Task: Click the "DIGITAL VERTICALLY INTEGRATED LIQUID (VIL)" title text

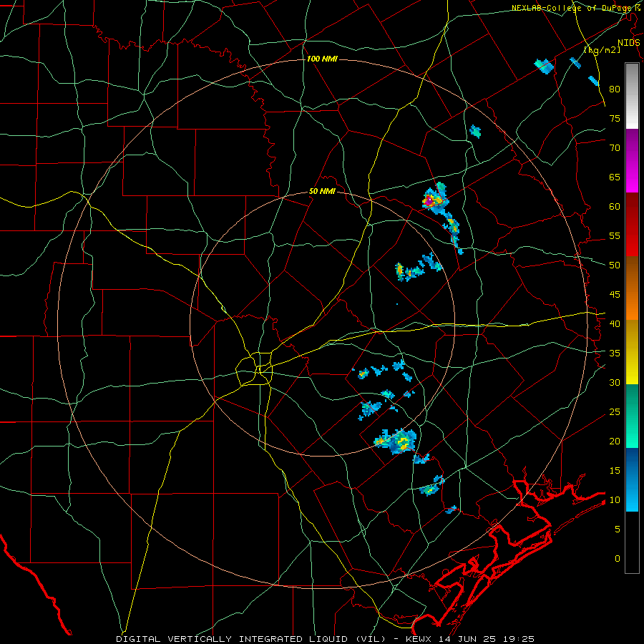Action: click(251, 639)
